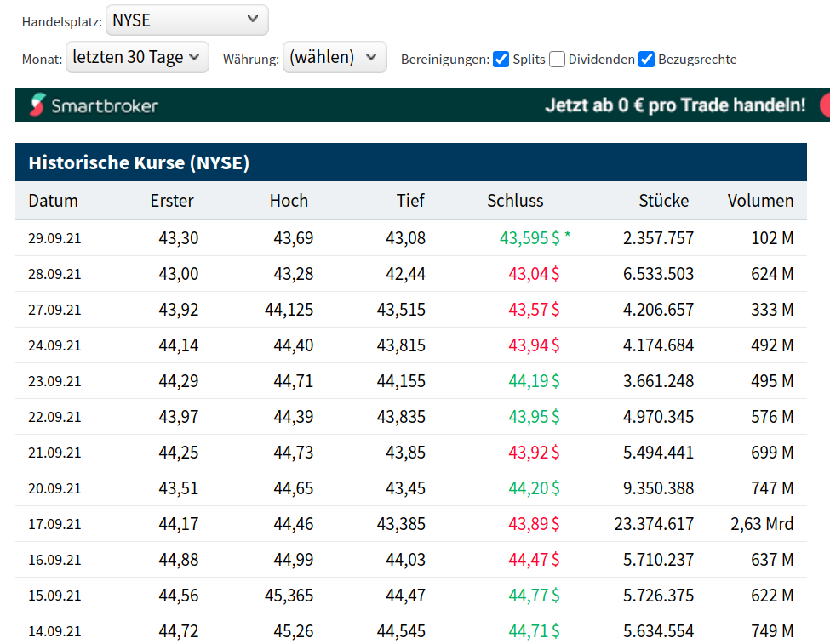Click the Stücke column header
This screenshot has width=830, height=644.
[664, 201]
